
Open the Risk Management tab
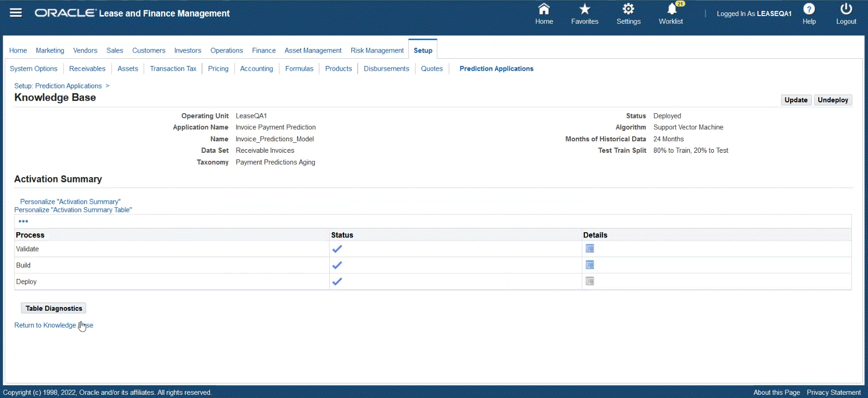pos(377,50)
